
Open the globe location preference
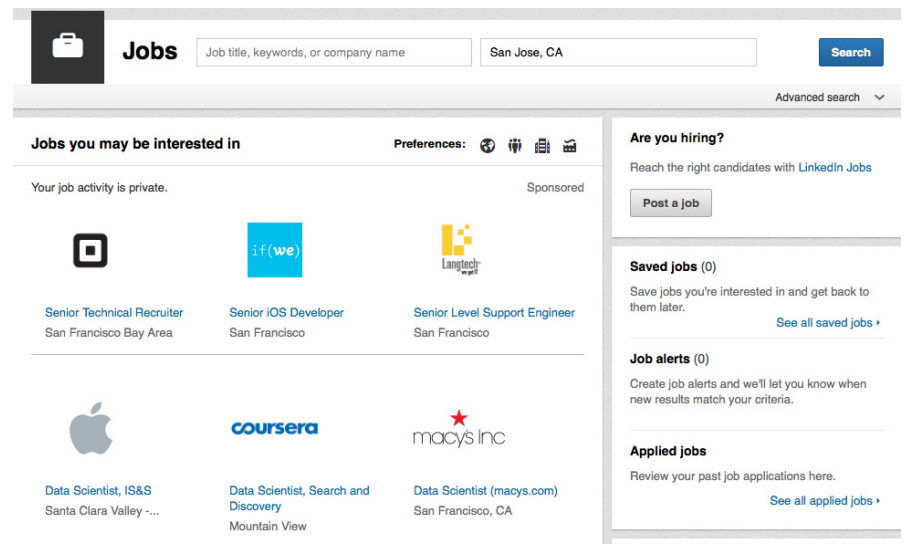pyautogui.click(x=488, y=146)
